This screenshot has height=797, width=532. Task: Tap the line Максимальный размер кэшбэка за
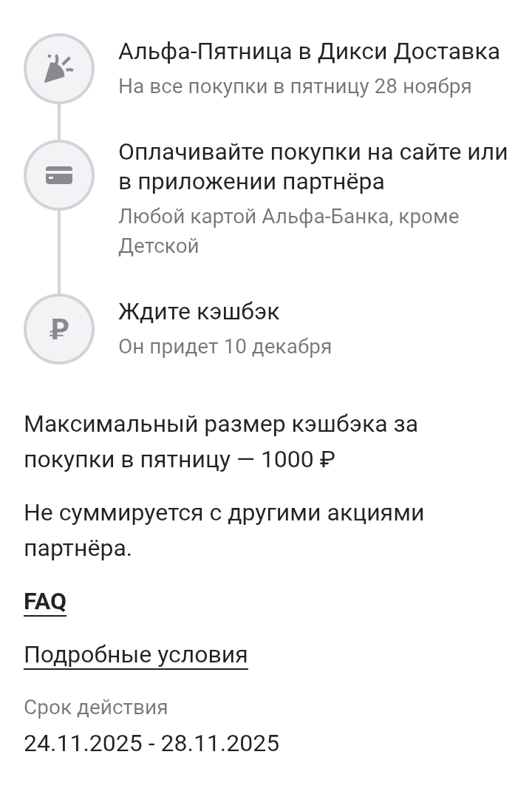click(x=220, y=424)
